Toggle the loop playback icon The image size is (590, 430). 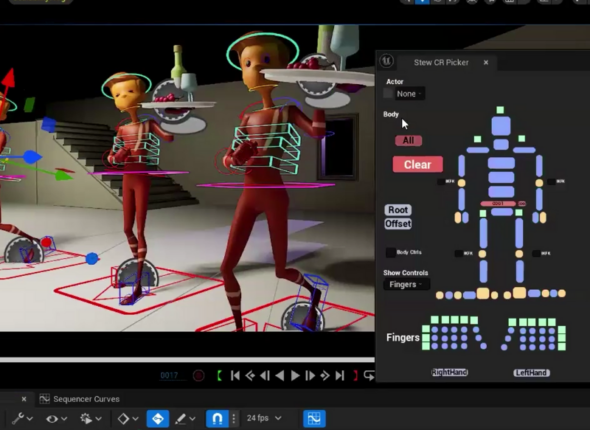[x=369, y=375]
